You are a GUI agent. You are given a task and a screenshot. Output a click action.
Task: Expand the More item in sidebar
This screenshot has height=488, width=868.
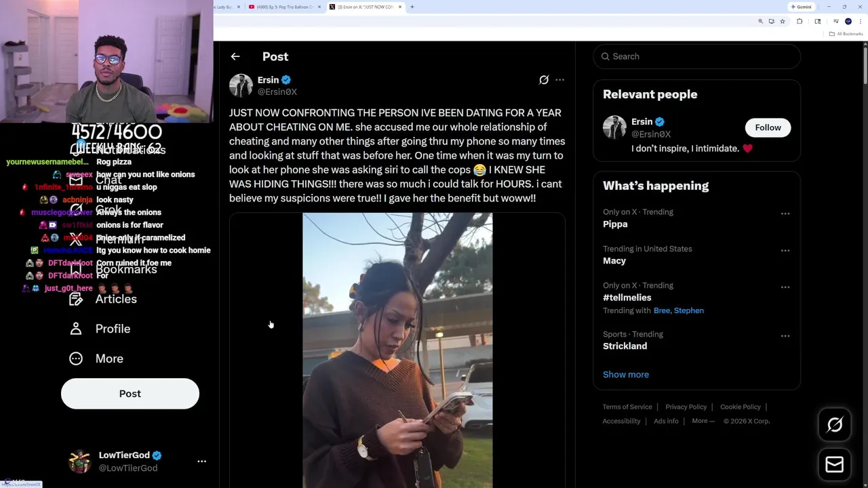(96, 359)
